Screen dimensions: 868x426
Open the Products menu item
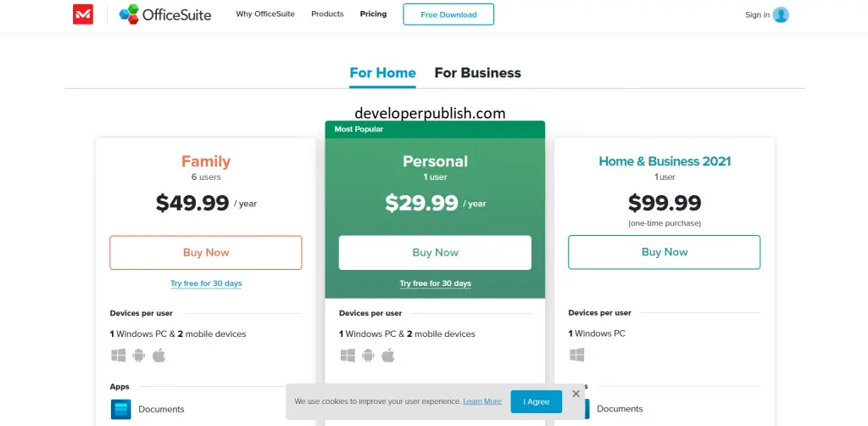(327, 14)
